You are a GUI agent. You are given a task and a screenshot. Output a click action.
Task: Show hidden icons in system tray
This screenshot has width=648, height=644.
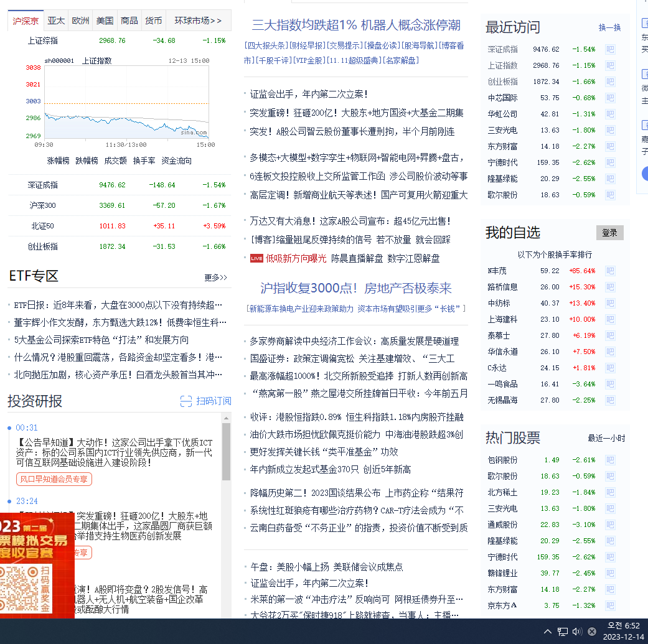[x=548, y=631]
